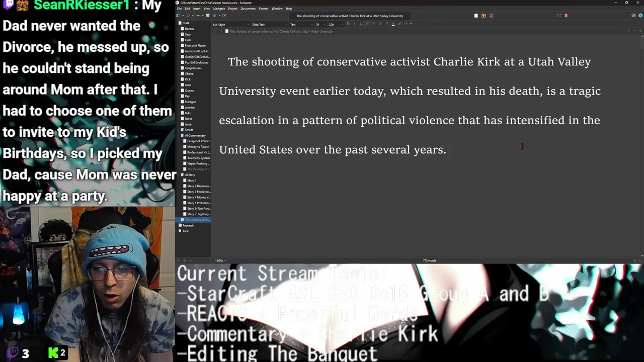Image resolution: width=644 pixels, height=362 pixels.
Task: Open Composition Mode icon
Action: coord(633,16)
